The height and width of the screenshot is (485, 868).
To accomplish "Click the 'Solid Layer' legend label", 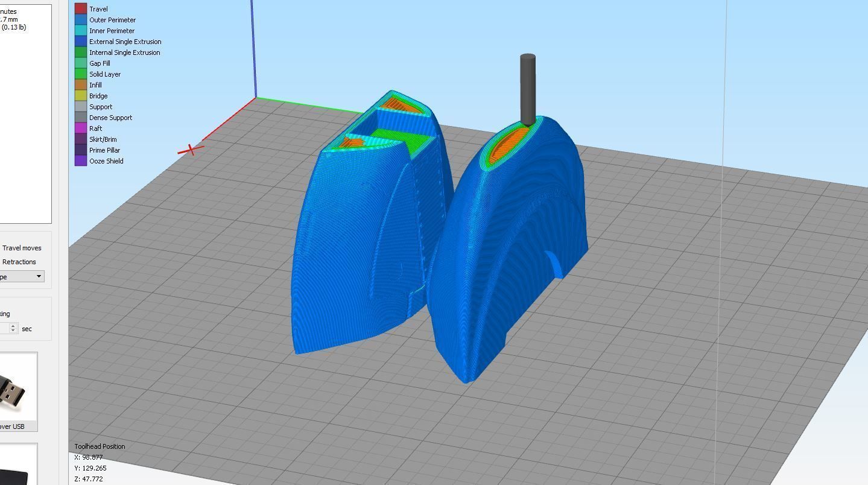I will click(x=105, y=74).
